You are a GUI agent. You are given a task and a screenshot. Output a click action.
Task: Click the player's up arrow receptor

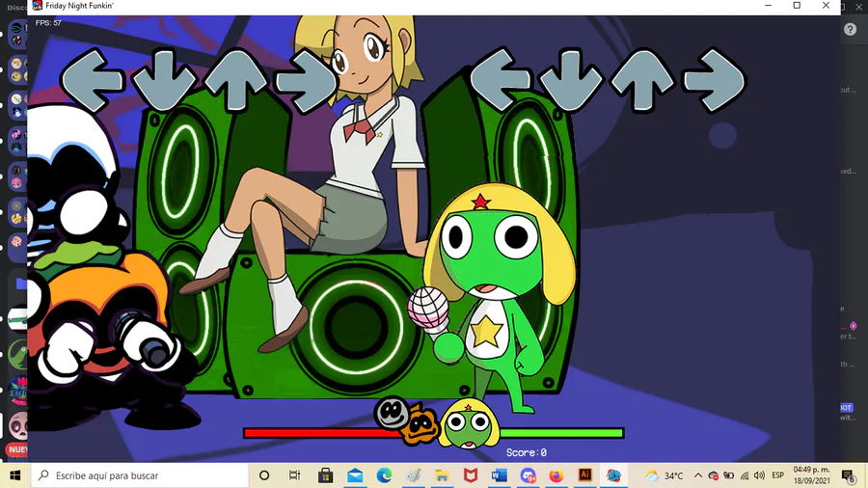click(642, 80)
